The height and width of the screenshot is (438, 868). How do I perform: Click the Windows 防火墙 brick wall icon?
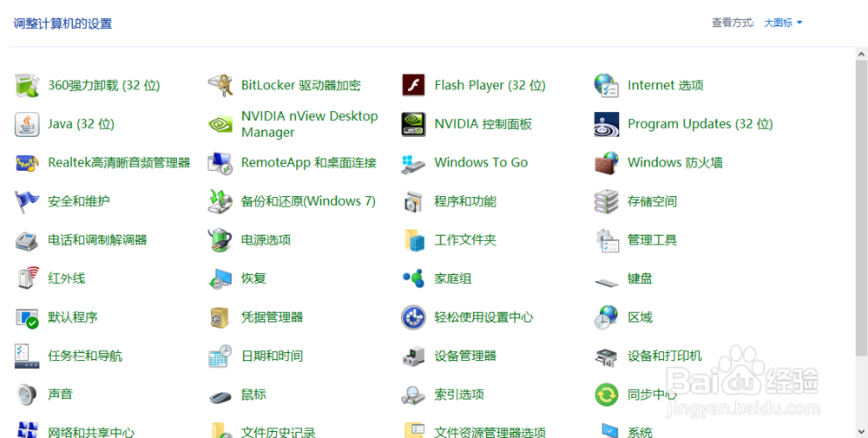(x=606, y=163)
